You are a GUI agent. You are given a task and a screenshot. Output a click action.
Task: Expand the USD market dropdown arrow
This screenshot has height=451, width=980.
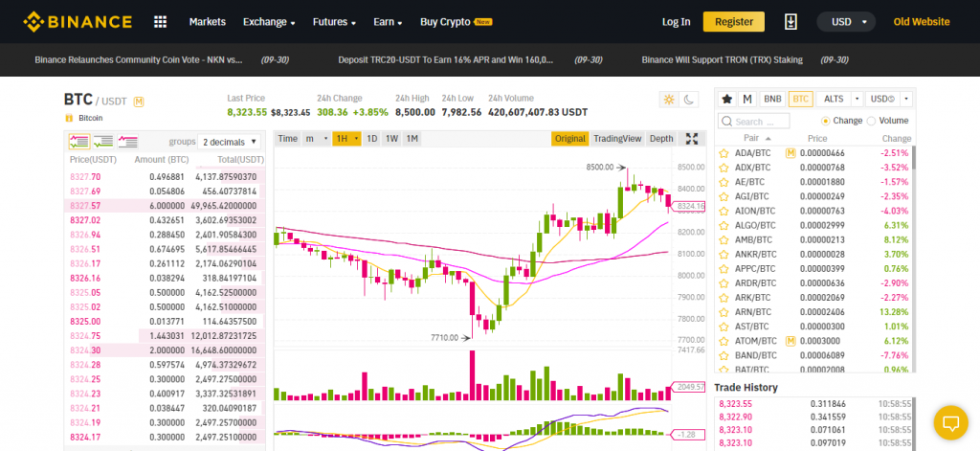pos(906,99)
